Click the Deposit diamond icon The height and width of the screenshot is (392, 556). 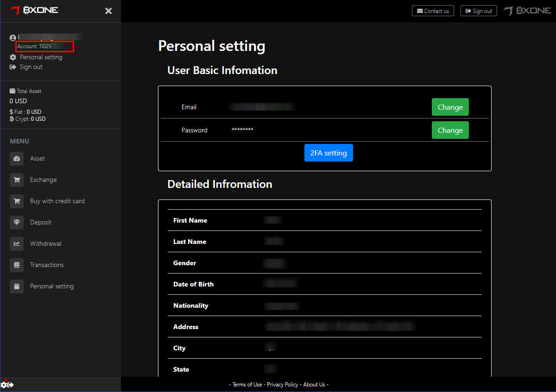[x=17, y=223]
